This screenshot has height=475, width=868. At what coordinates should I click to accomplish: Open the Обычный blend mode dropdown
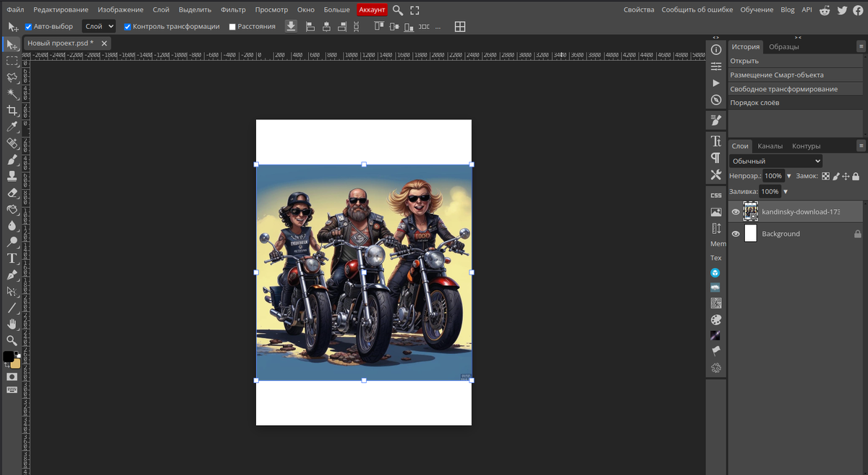coord(775,161)
